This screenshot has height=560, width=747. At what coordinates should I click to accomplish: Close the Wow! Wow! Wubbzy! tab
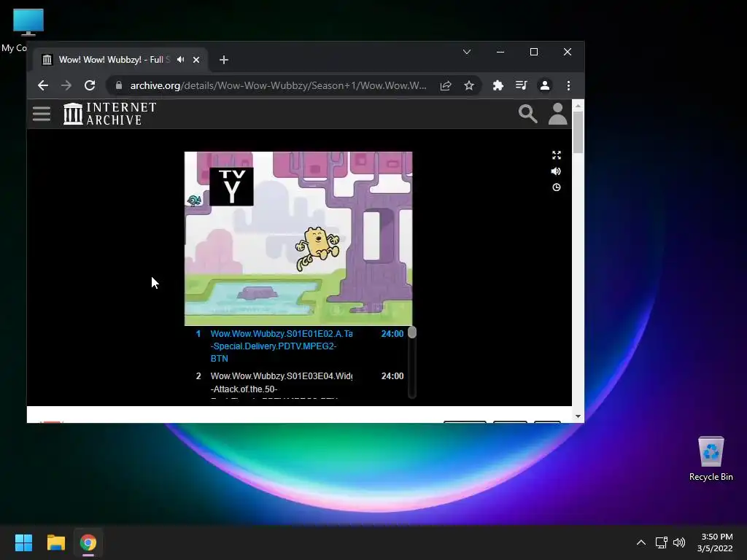tap(196, 60)
